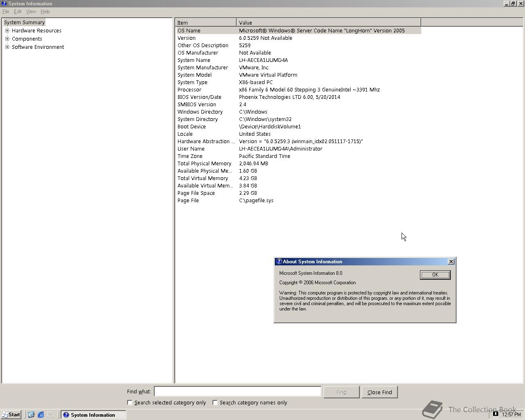Minimize the System Information window

[507, 3]
